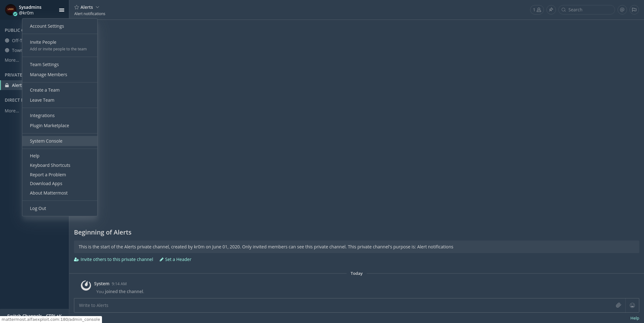The width and height of the screenshot is (644, 323).
Task: Open the channel members list icon
Action: (x=537, y=10)
